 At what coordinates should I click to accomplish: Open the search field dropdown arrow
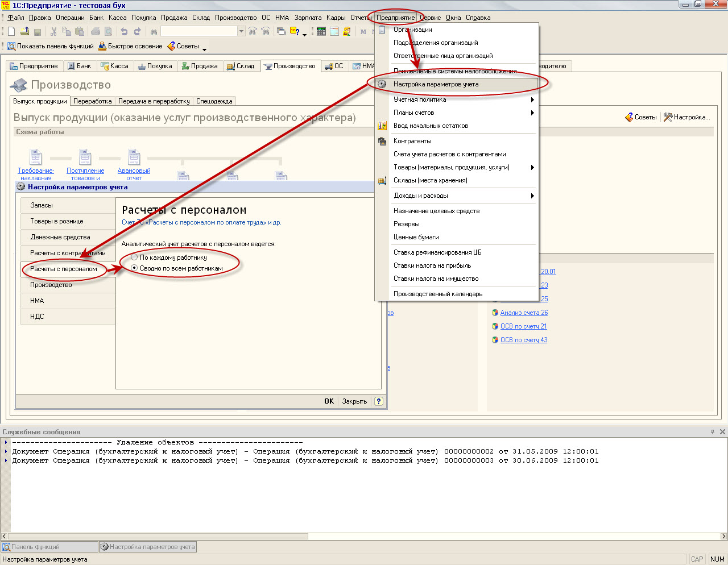pyautogui.click(x=241, y=32)
